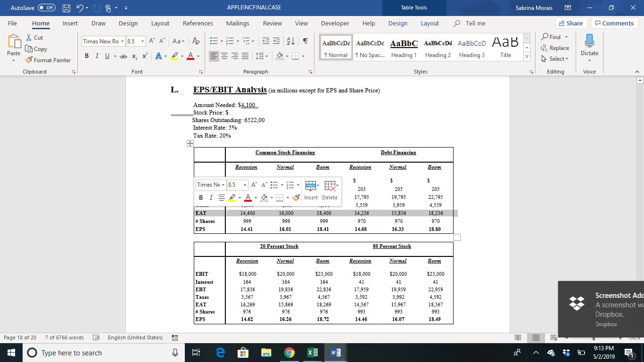Toggle underline formatting in the ribbon
This screenshot has width=644, height=362.
(x=107, y=57)
